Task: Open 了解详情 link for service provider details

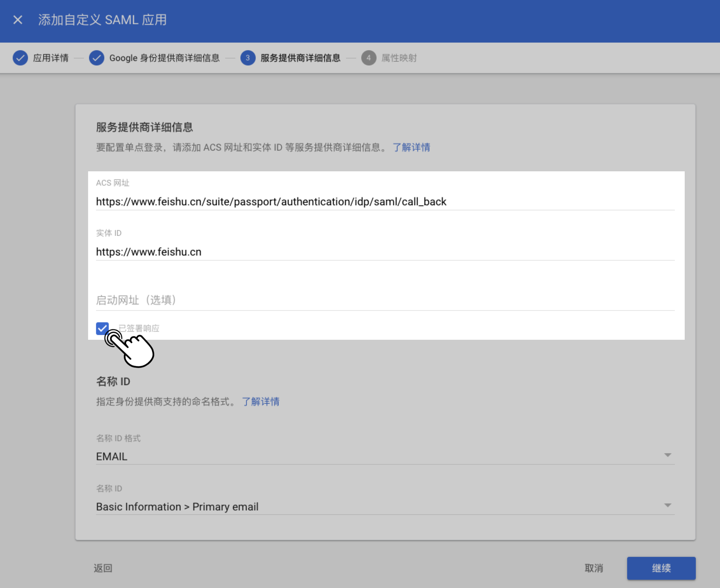Action: [x=411, y=147]
